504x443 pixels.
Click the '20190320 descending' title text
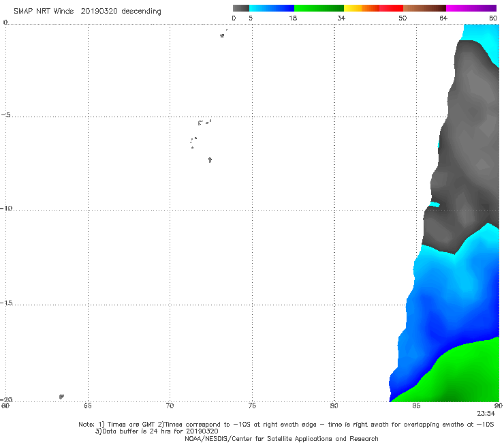(x=121, y=12)
